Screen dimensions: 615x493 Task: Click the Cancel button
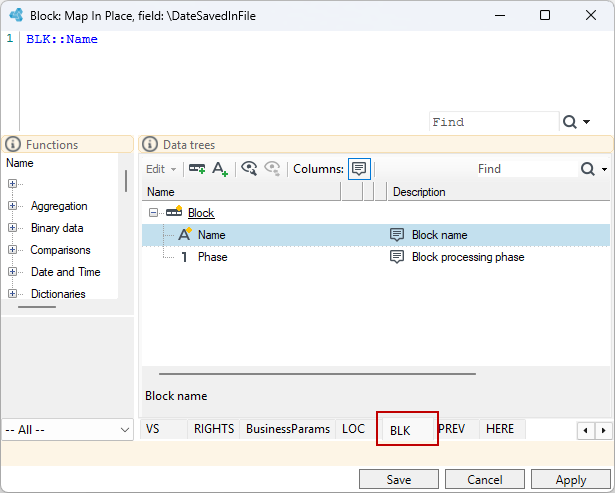[x=485, y=479]
